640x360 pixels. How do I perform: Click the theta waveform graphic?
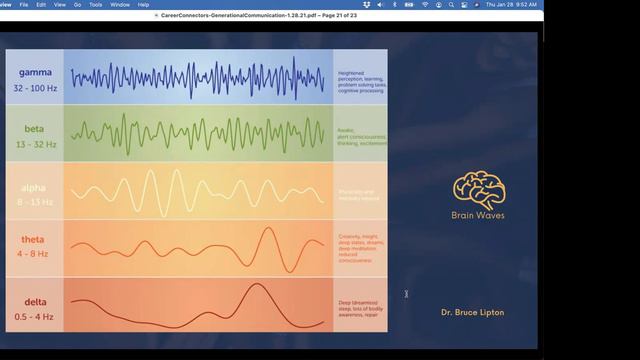click(198, 249)
